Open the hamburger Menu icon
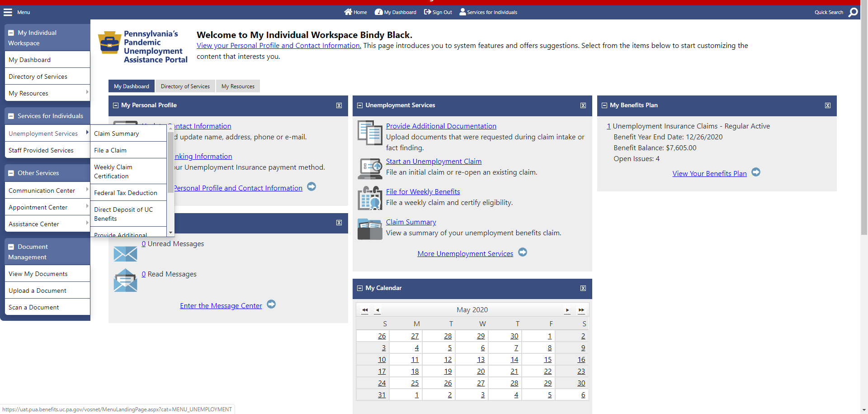The width and height of the screenshot is (868, 414). (x=8, y=12)
